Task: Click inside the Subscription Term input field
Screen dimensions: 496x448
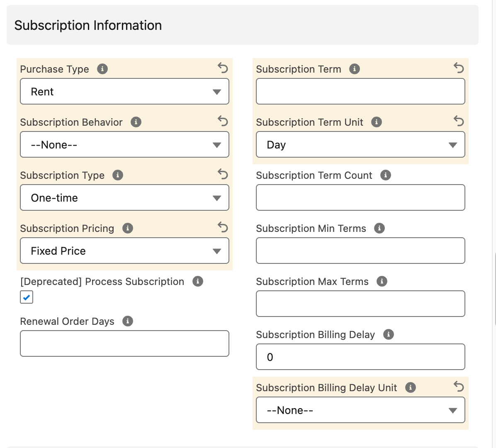Action: (360, 92)
